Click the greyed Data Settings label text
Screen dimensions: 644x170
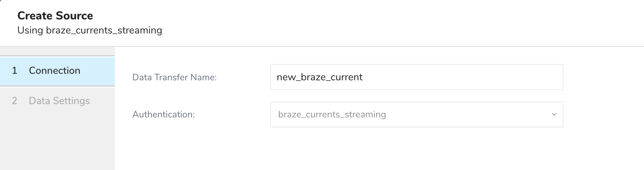click(x=59, y=101)
